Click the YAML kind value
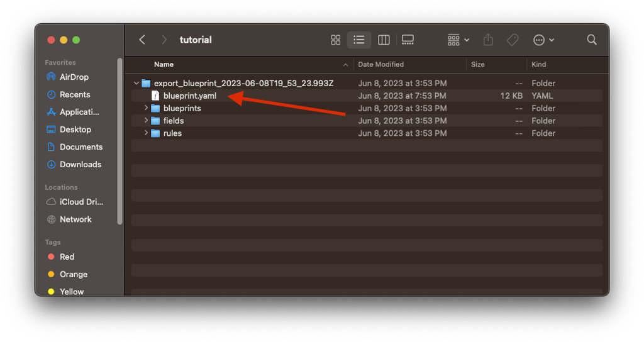 coord(542,96)
